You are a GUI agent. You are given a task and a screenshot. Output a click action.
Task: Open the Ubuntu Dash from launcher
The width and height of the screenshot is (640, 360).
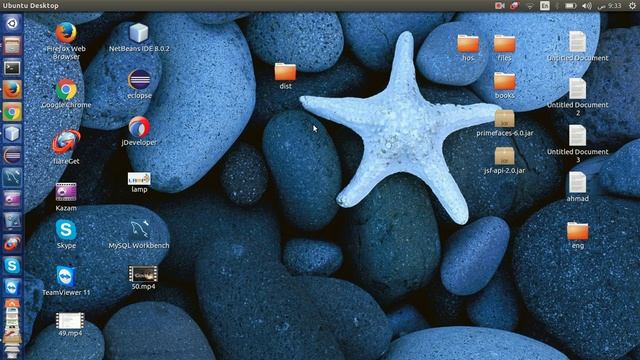pos(12,23)
